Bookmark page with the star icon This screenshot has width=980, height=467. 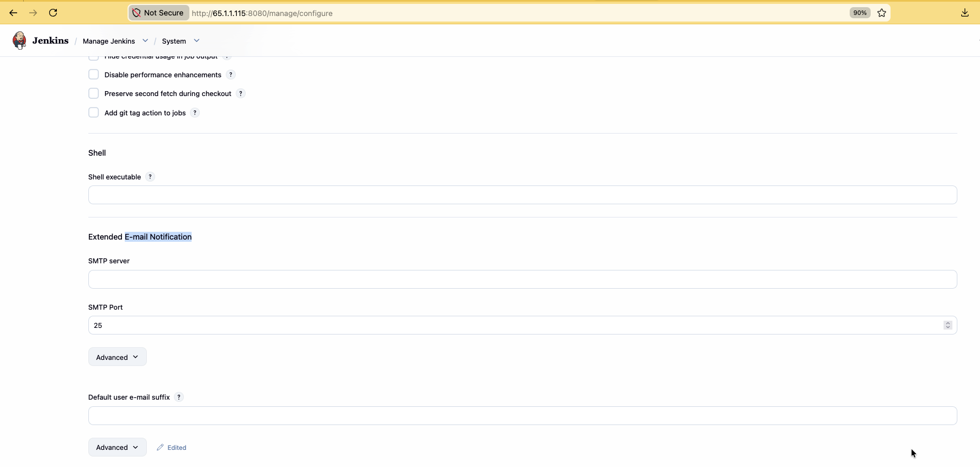pos(882,13)
